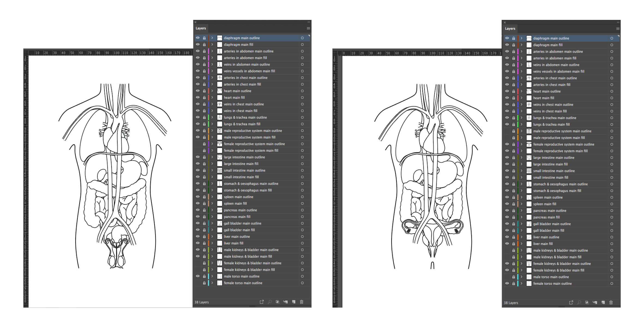Viewport: 644px width, 327px height.
Task: Show the male reproductive system main outline layer
Action: coord(507,131)
